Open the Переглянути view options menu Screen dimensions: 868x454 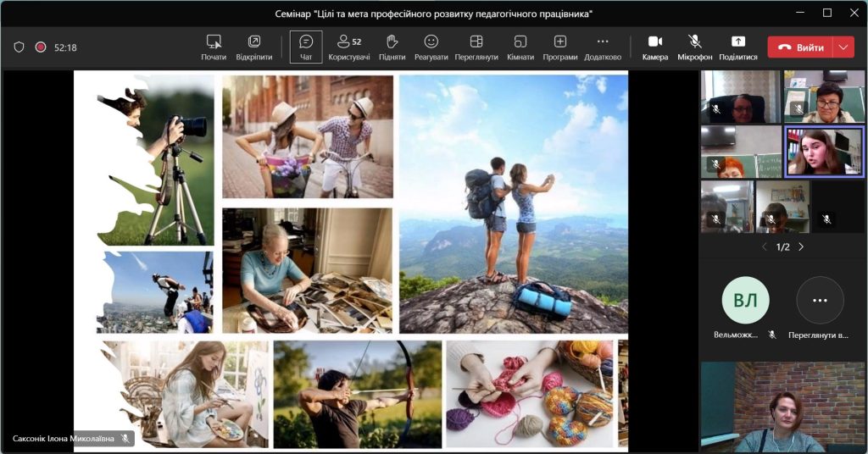(476, 47)
